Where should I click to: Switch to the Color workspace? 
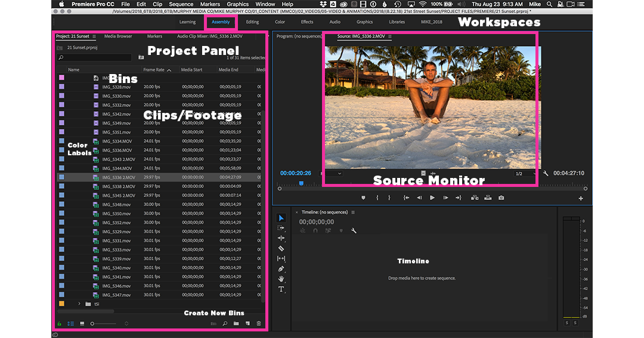click(280, 21)
